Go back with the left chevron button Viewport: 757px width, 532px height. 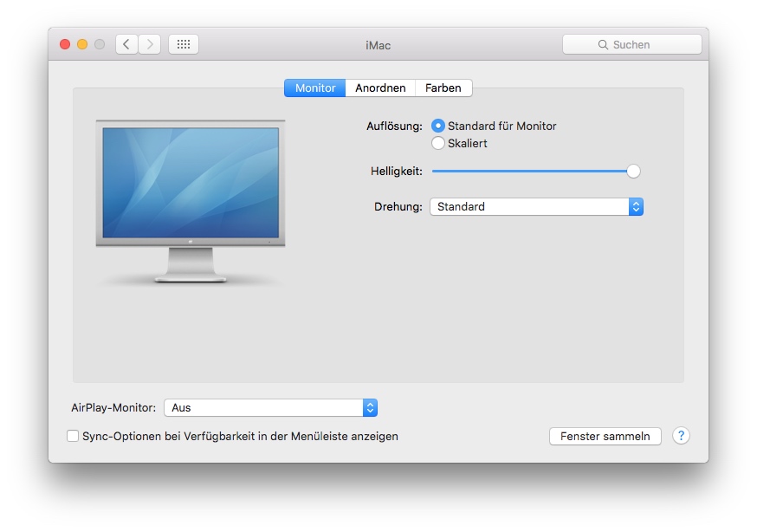[126, 44]
